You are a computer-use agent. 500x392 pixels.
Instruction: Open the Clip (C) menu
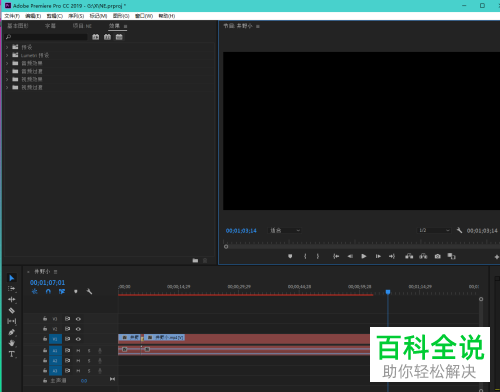point(55,16)
